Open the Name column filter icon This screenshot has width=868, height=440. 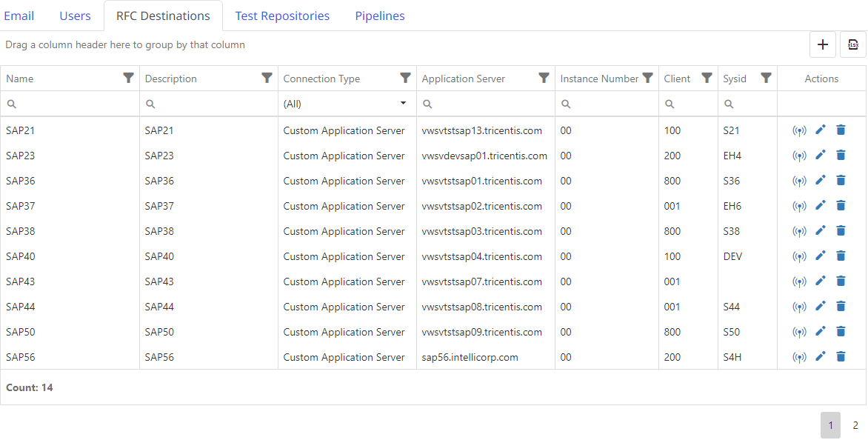[128, 78]
